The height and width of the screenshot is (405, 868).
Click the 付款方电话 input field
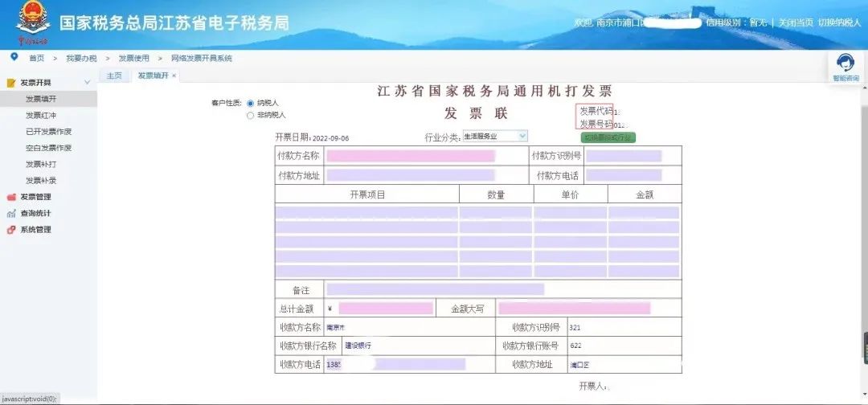(624, 176)
